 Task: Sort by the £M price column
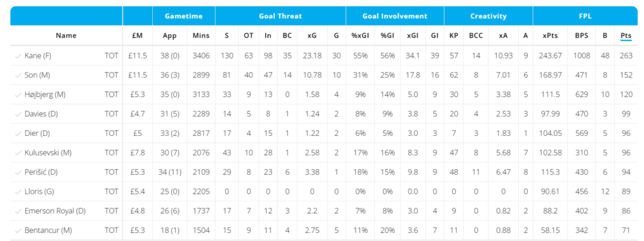point(137,36)
